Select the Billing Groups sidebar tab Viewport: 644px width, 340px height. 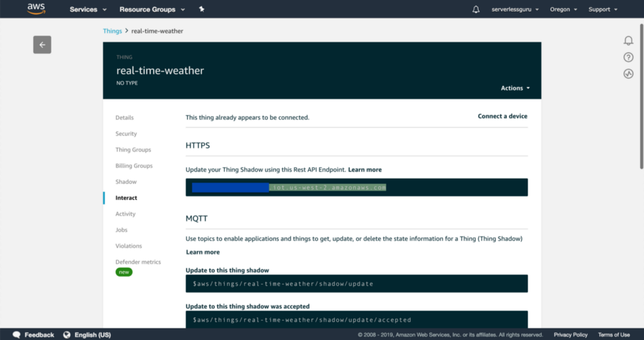134,165
